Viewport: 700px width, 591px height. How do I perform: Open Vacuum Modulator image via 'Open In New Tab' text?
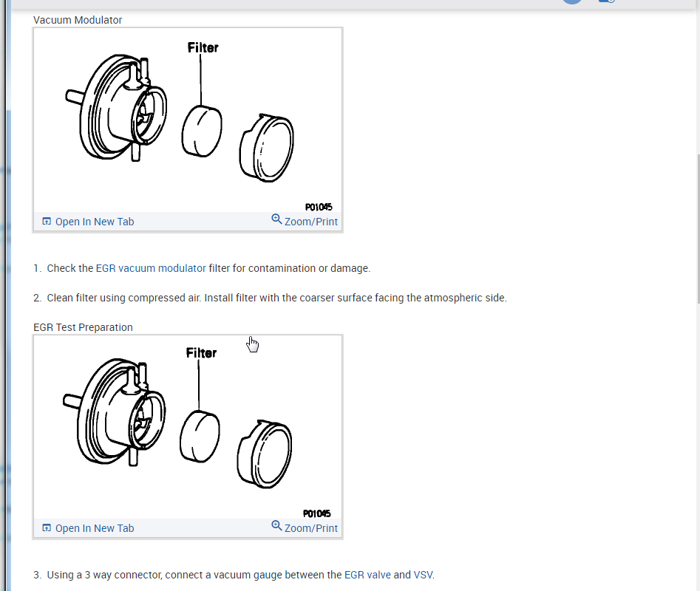[x=95, y=222]
